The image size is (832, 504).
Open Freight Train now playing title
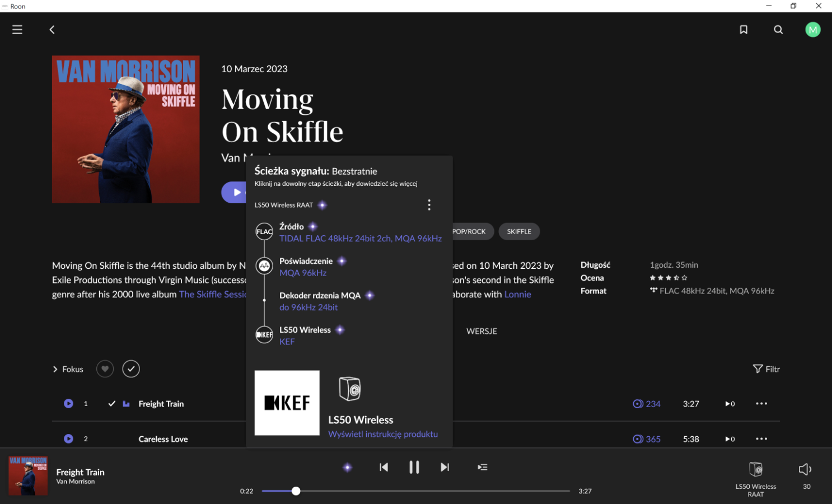coord(80,472)
